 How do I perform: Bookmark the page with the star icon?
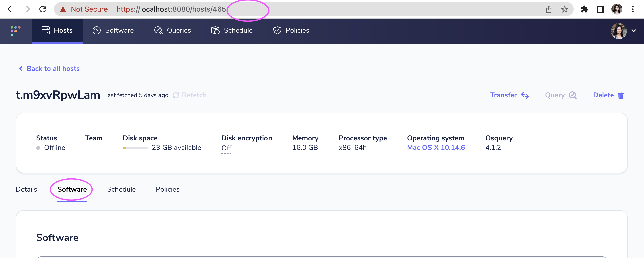click(x=564, y=9)
